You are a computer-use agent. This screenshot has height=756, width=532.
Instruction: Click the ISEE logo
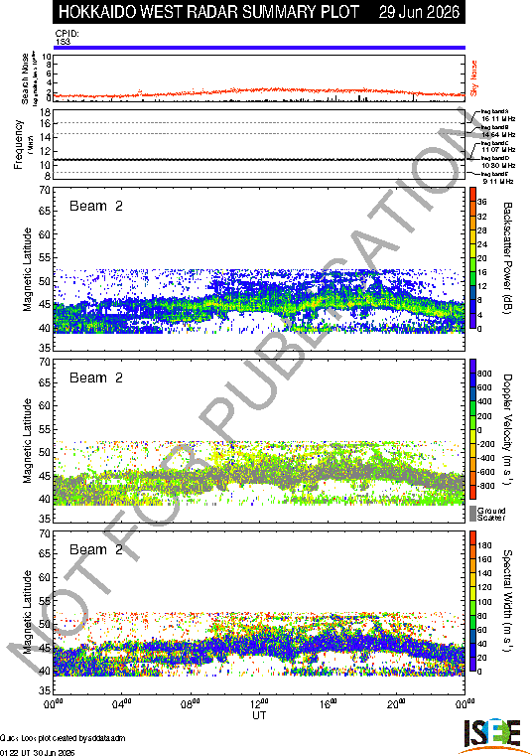tap(491, 735)
